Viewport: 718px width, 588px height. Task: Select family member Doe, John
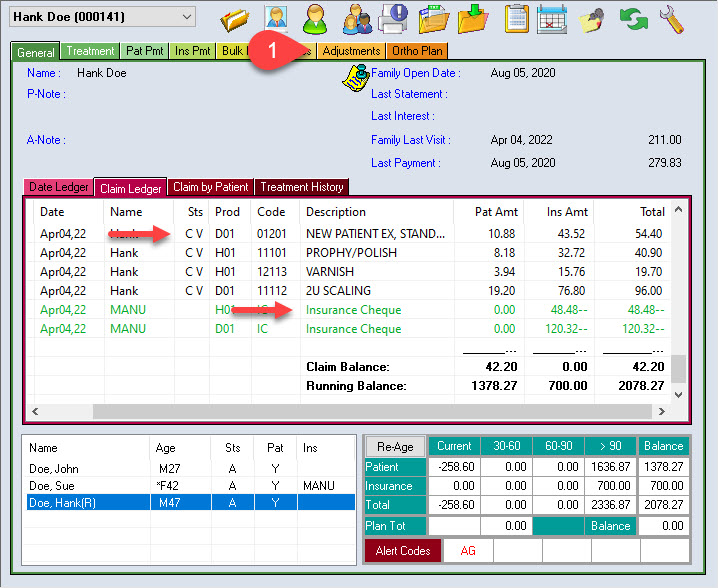click(x=188, y=468)
